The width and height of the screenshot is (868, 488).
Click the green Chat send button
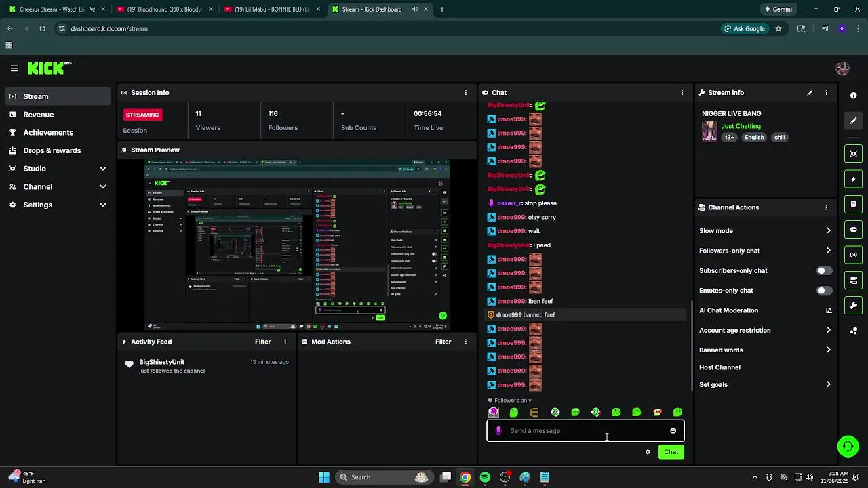(x=671, y=452)
